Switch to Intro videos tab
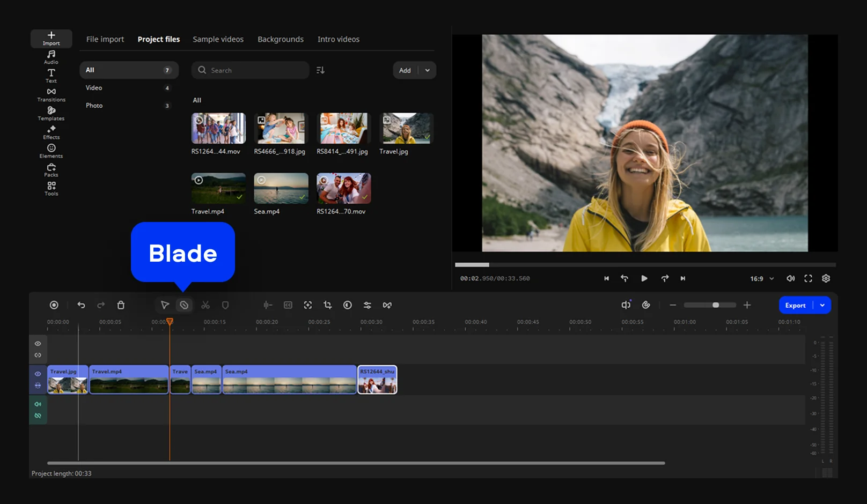The image size is (867, 504). 339,39
